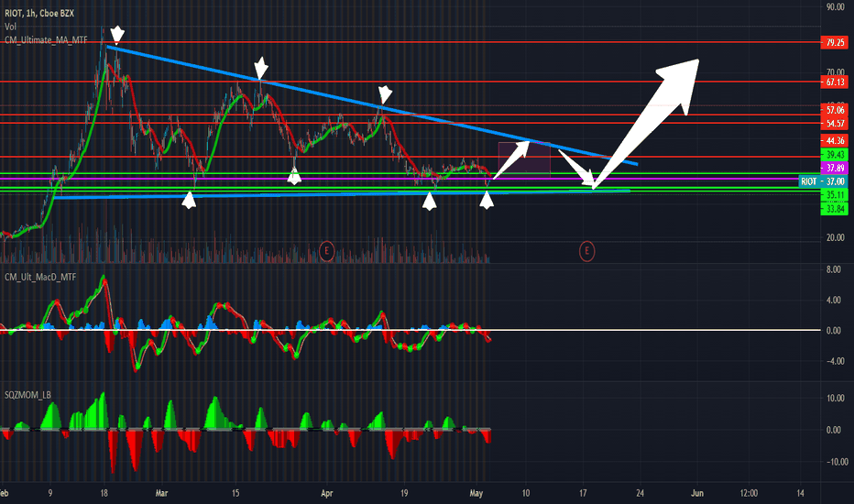This screenshot has height=504, width=854.
Task: Click the RIOT 37.00 current price tag
Action: coord(823,181)
